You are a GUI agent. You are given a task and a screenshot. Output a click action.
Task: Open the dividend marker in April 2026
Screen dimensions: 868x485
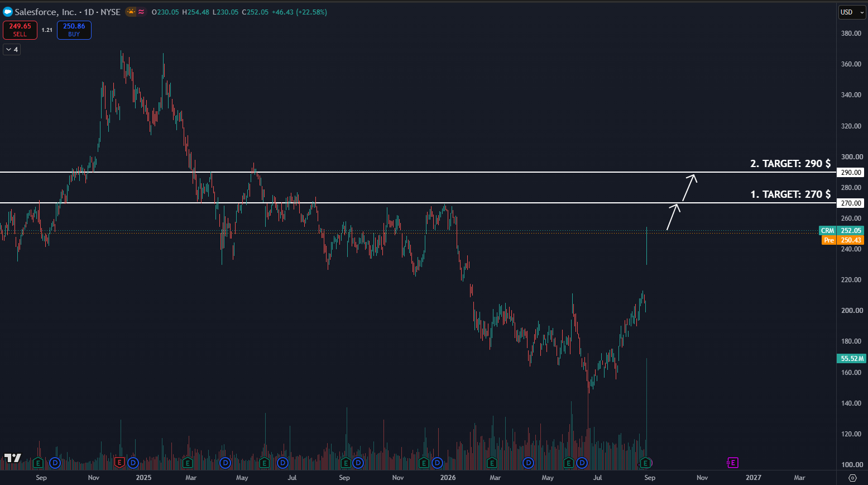(528, 463)
